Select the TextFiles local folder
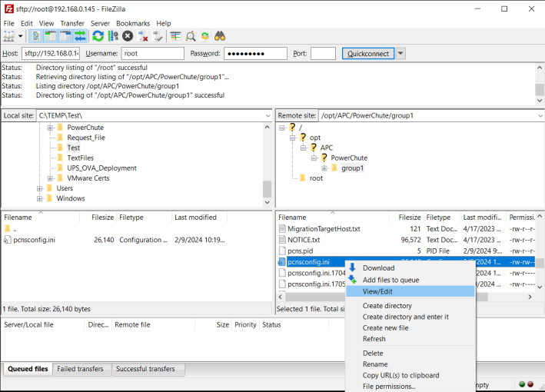The width and height of the screenshot is (545, 392). click(x=80, y=158)
